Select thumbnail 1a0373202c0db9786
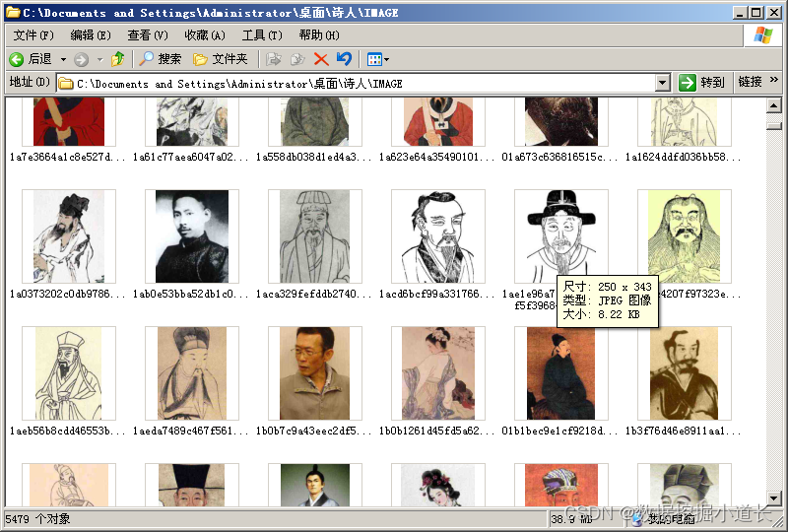 tap(69, 236)
